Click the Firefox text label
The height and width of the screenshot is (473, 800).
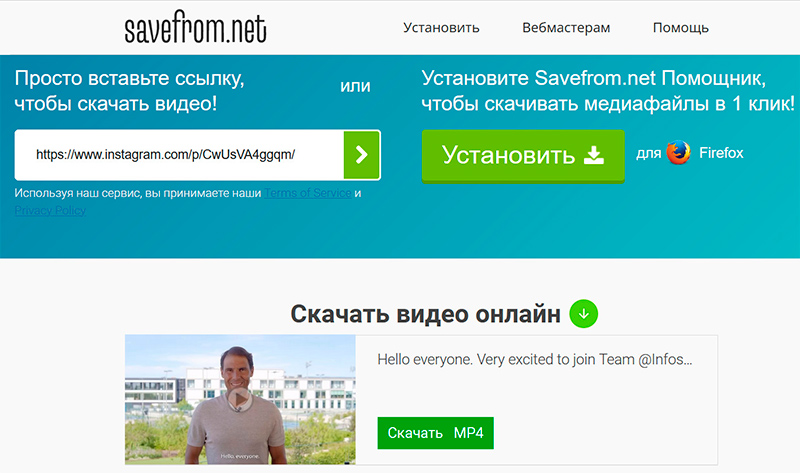pyautogui.click(x=721, y=153)
